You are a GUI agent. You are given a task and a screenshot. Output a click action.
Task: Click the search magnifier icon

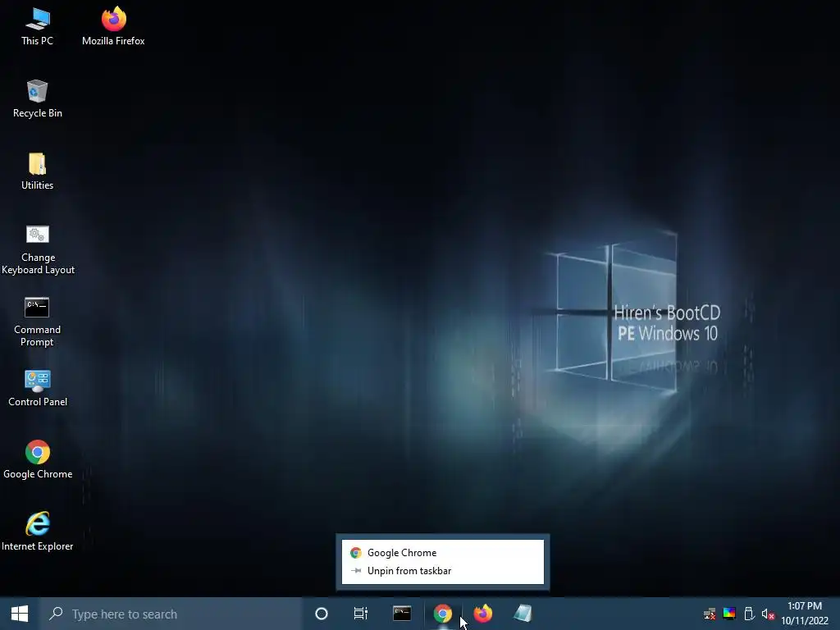coord(56,614)
